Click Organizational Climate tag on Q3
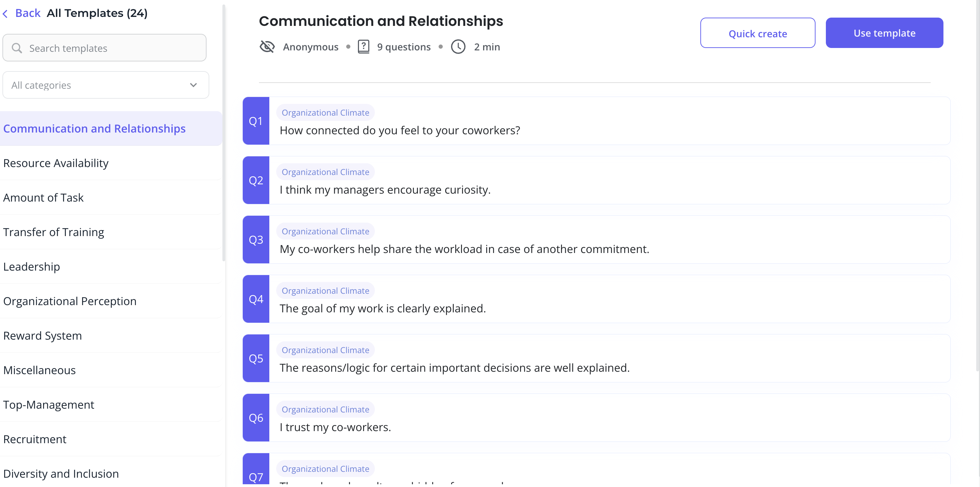 pyautogui.click(x=325, y=232)
